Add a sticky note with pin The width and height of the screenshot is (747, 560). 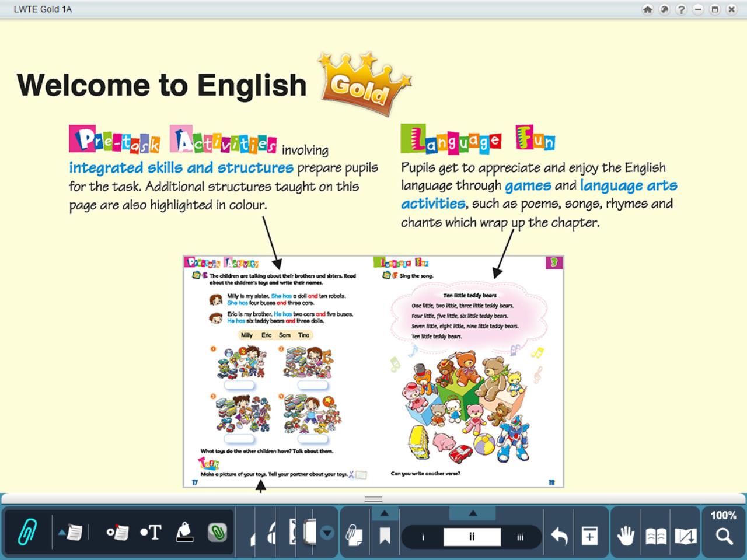click(117, 533)
